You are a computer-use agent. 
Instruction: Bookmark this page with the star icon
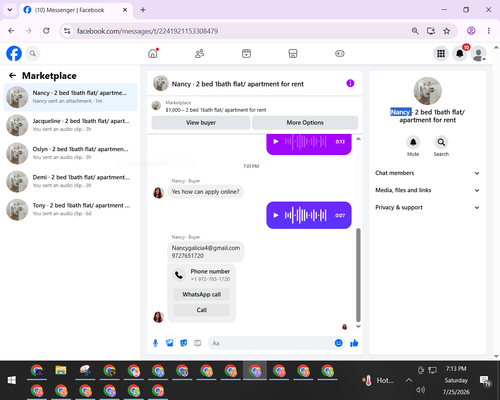[447, 31]
